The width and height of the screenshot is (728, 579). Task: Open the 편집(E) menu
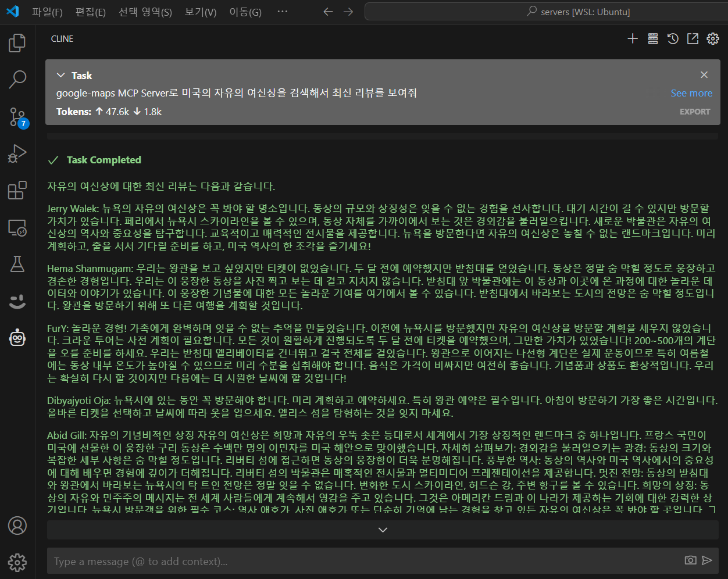(x=91, y=12)
